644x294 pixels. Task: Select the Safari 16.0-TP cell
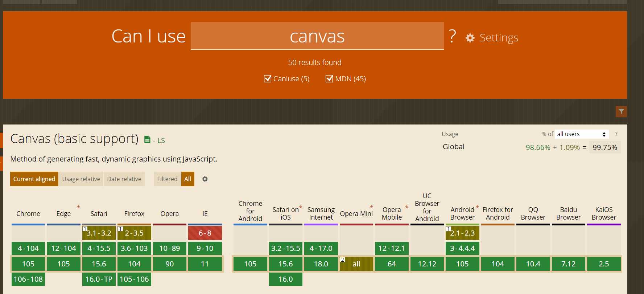pos(99,279)
